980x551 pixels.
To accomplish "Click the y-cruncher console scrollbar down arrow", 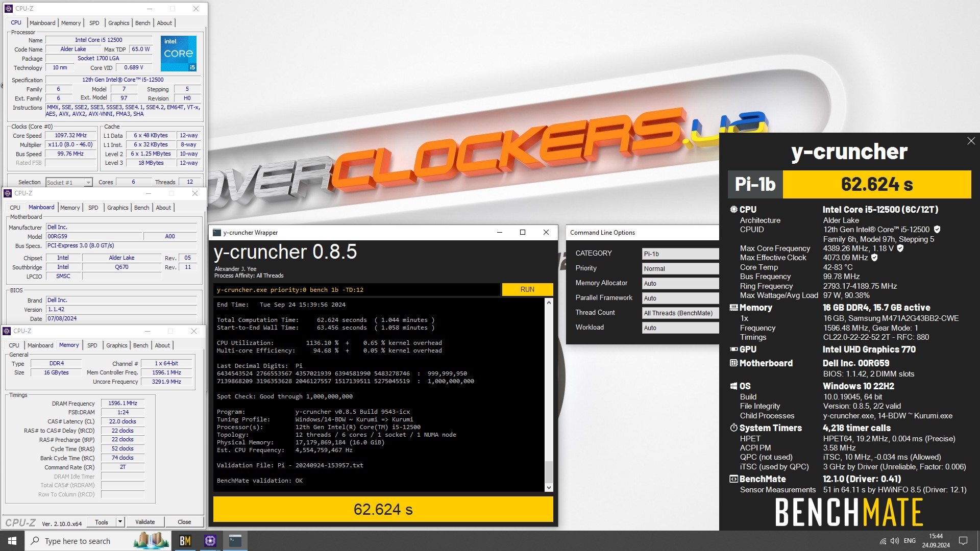I will click(x=549, y=488).
